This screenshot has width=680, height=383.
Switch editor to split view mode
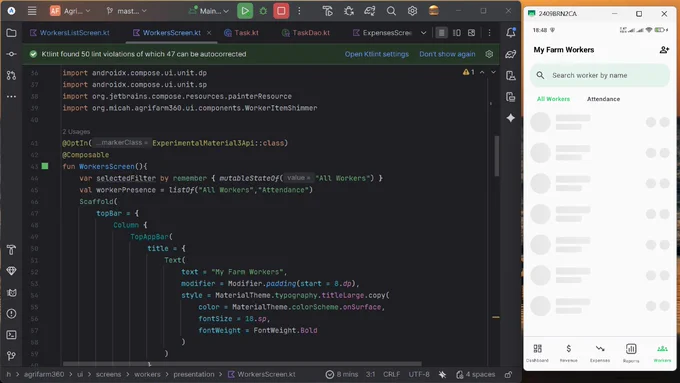(x=457, y=33)
